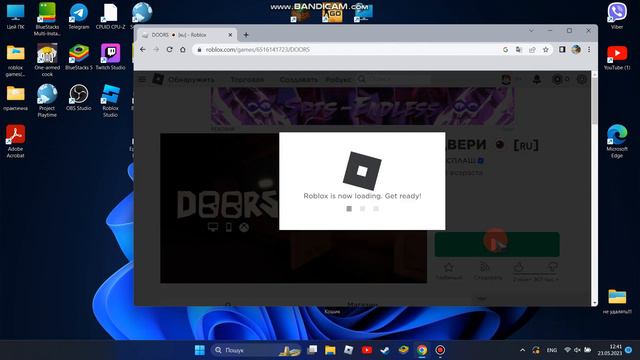Open the CPUID CPU-Z shortcut
Image resolution: width=640 pixels, height=360 pixels.
(x=110, y=17)
